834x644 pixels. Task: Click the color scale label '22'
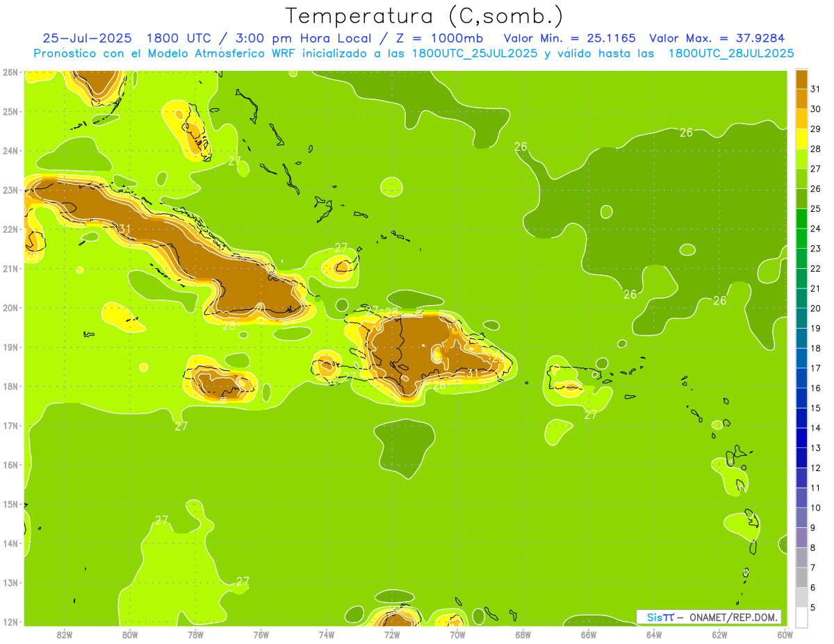click(x=815, y=268)
